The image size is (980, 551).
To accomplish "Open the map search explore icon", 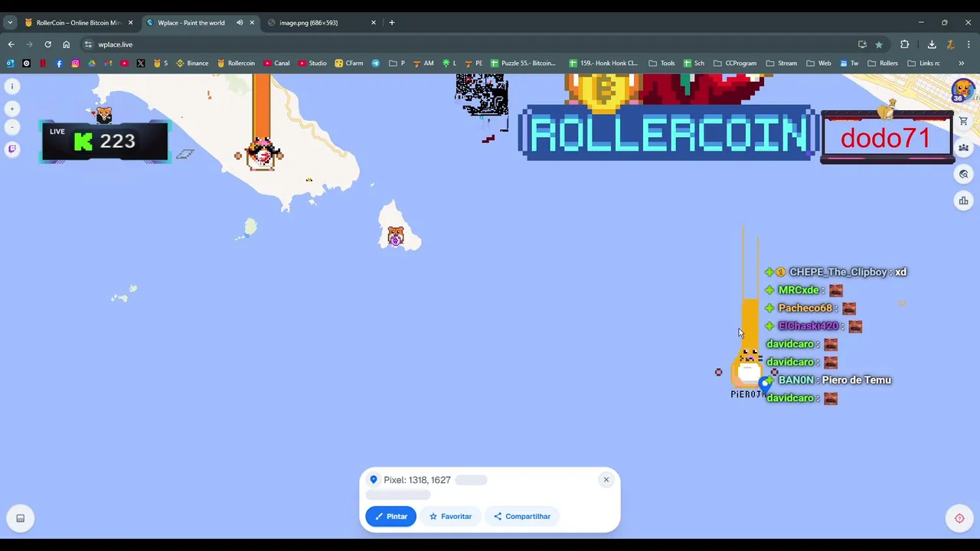I will pyautogui.click(x=963, y=174).
